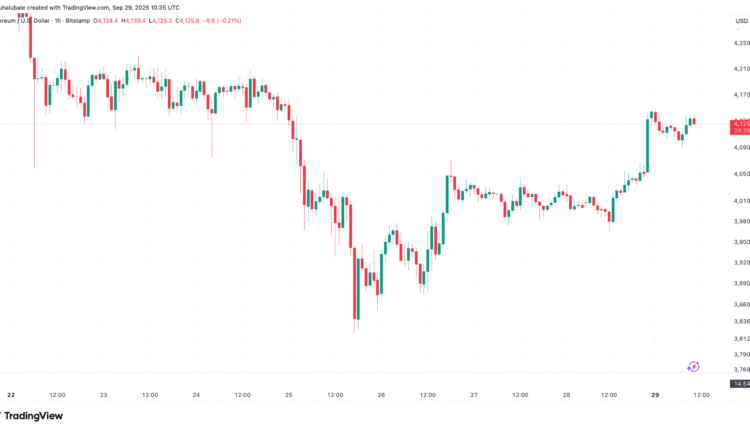Click the 4,250 price level on scale
Image resolution: width=750 pixels, height=430 pixels.
pyautogui.click(x=741, y=43)
